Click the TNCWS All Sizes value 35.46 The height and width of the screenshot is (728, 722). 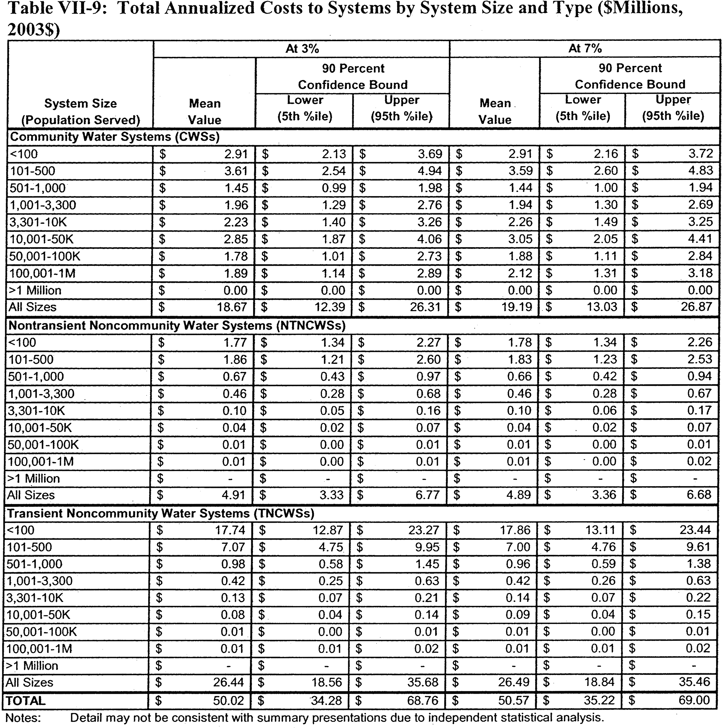point(695,682)
